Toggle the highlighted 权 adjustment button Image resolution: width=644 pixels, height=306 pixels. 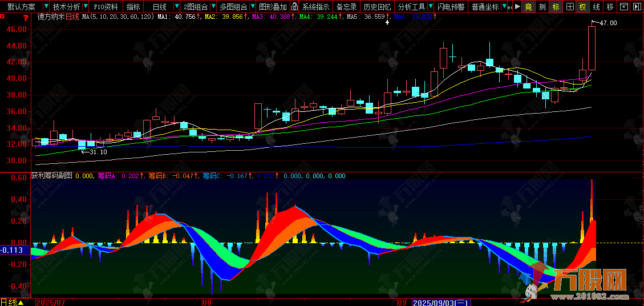coord(582,7)
